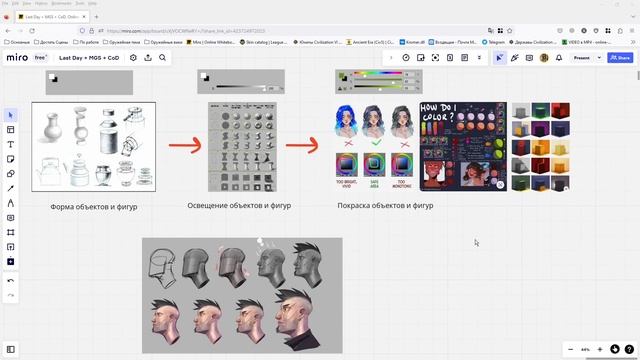Open the browser tab list dropdown arrow
The height and width of the screenshot is (360, 640).
click(x=633, y=17)
